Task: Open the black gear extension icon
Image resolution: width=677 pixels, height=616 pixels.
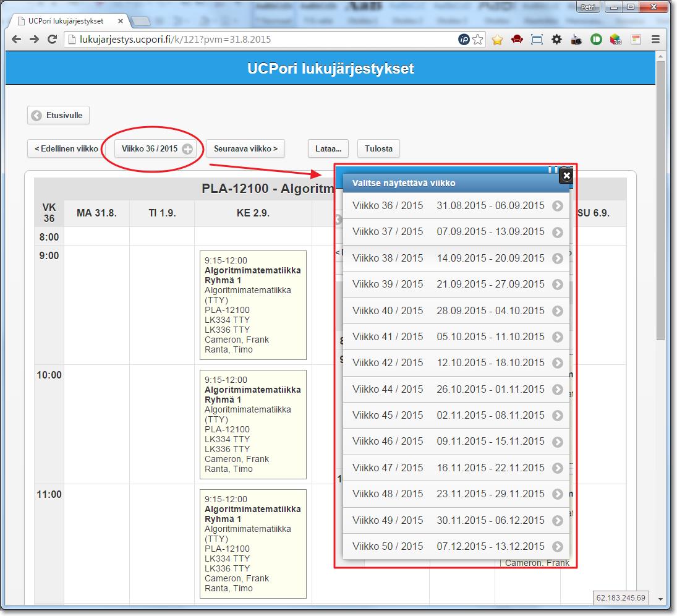Action: (x=556, y=40)
